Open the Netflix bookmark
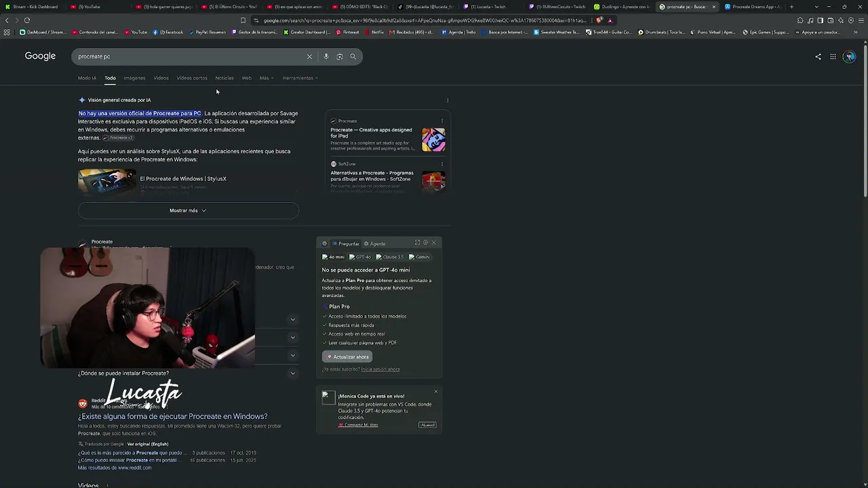 pyautogui.click(x=374, y=32)
